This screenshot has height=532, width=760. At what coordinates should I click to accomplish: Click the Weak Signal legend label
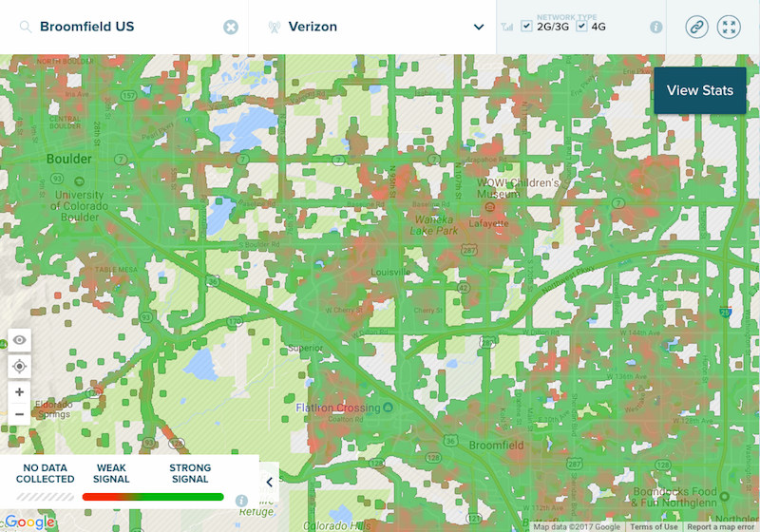[x=111, y=473]
